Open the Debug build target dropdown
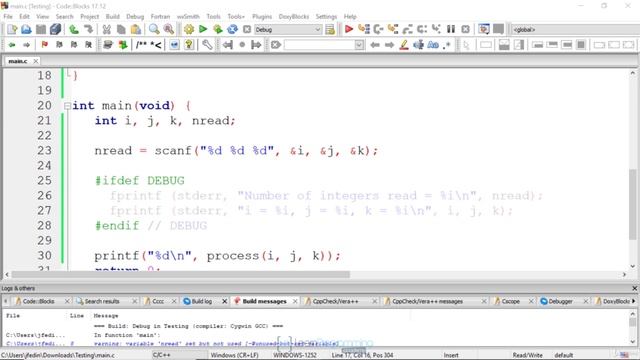 pos(288,29)
